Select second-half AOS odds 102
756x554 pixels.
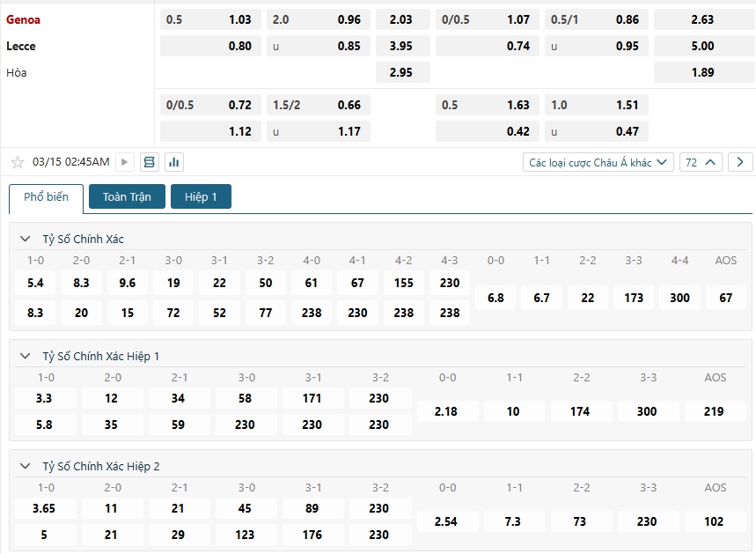point(714,521)
